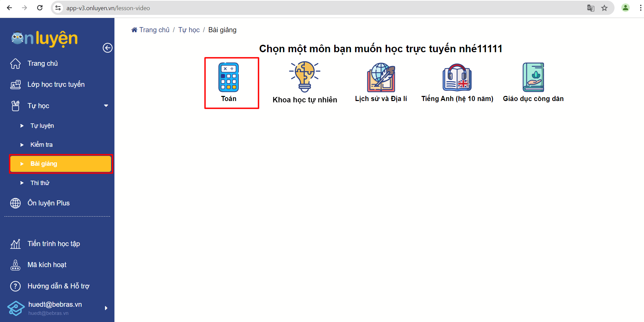Go to Trang chủ in the sidebar

click(43, 63)
